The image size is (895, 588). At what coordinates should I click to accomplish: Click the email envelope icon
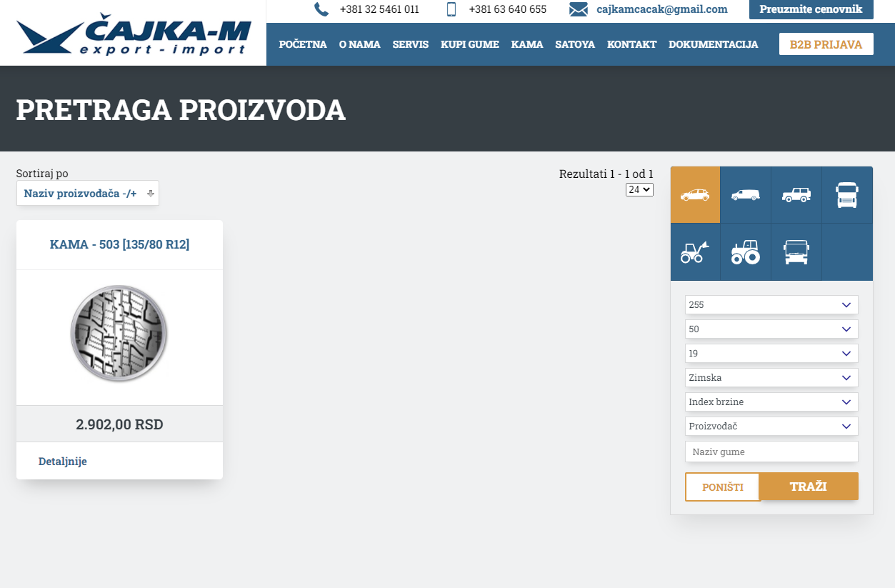pyautogui.click(x=579, y=9)
